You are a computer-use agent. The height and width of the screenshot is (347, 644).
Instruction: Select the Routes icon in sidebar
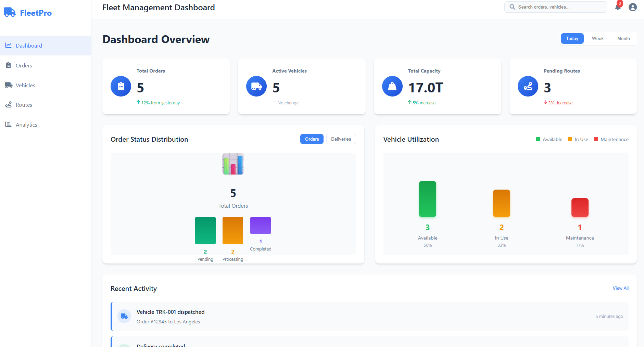tap(8, 105)
